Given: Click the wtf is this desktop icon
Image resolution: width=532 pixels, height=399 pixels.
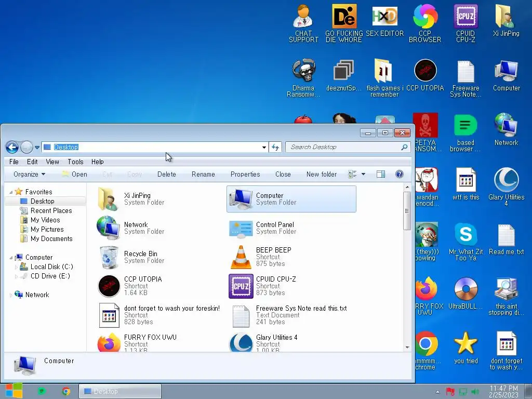Looking at the screenshot, I should coord(465,184).
